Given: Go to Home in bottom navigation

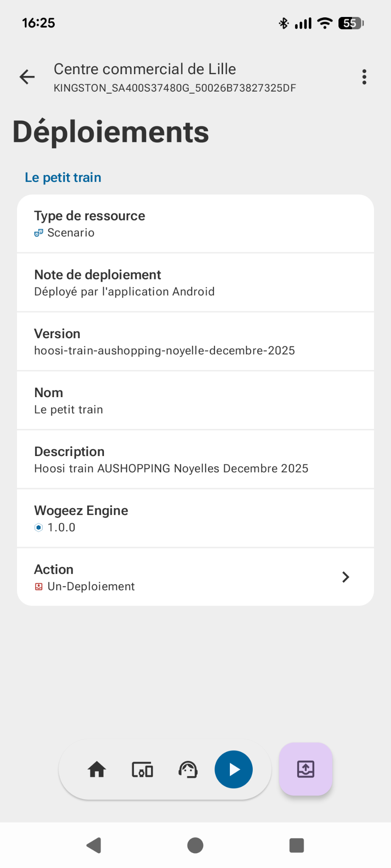Looking at the screenshot, I should click(x=97, y=769).
